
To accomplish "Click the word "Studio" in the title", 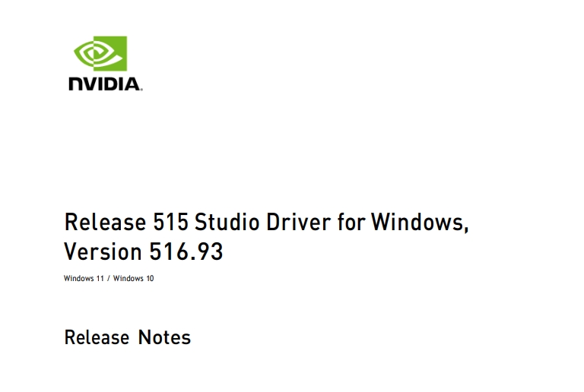I will point(227,222).
